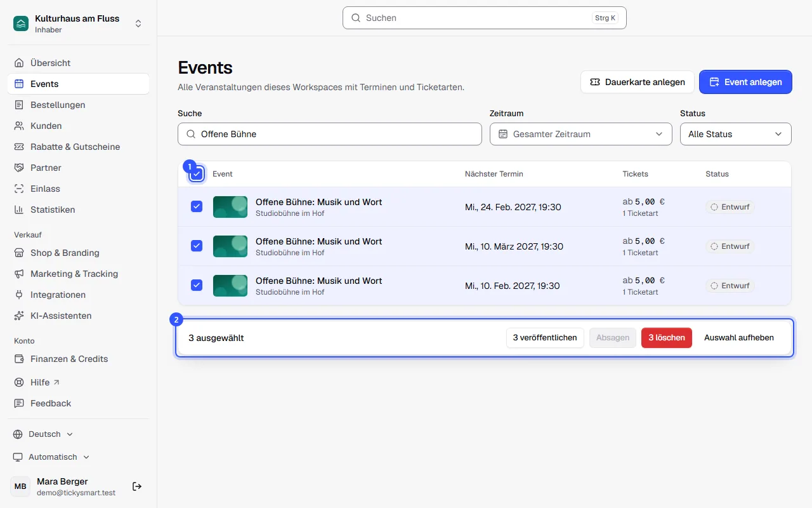Click the Hilfe lifebuoy icon

[19, 382]
